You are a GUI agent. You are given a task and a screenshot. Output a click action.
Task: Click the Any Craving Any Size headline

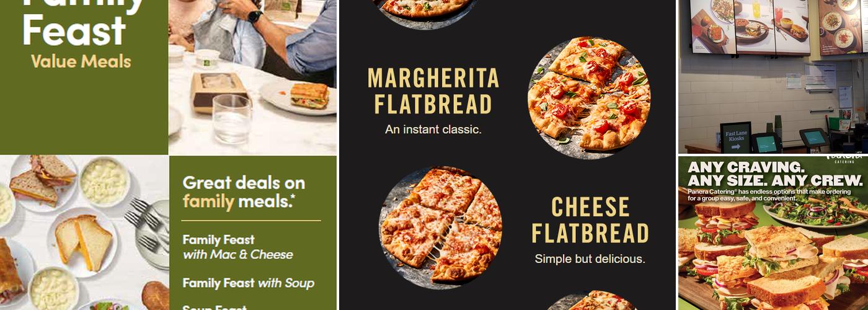point(775,174)
